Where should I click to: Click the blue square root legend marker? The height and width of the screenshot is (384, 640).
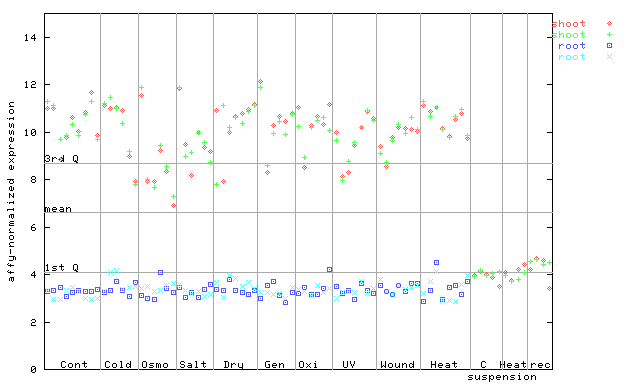pyautogui.click(x=609, y=46)
